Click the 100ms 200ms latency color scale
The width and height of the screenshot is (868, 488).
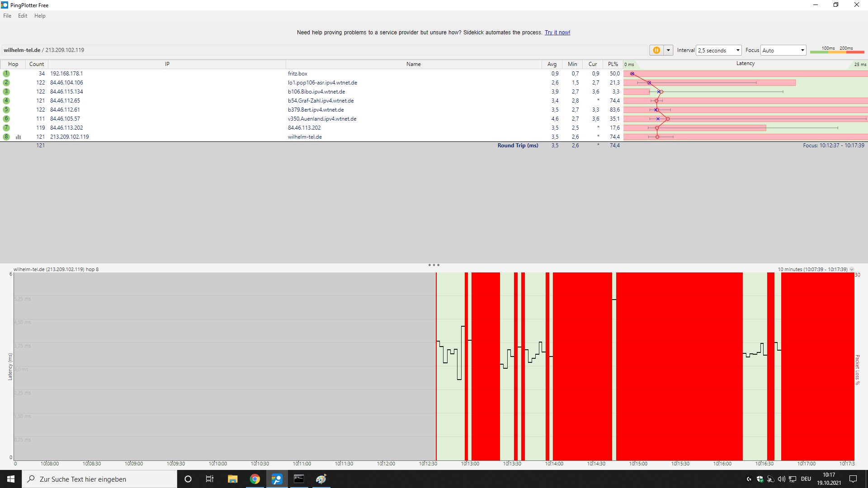click(x=837, y=50)
